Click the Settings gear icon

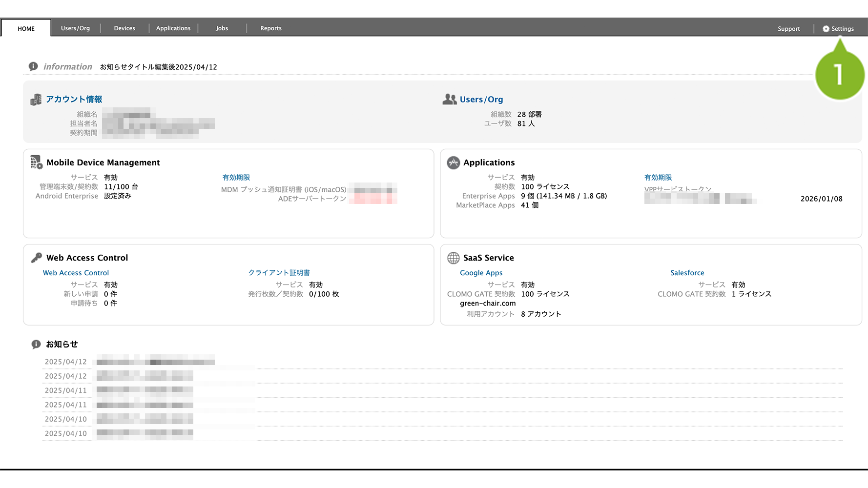coord(826,29)
